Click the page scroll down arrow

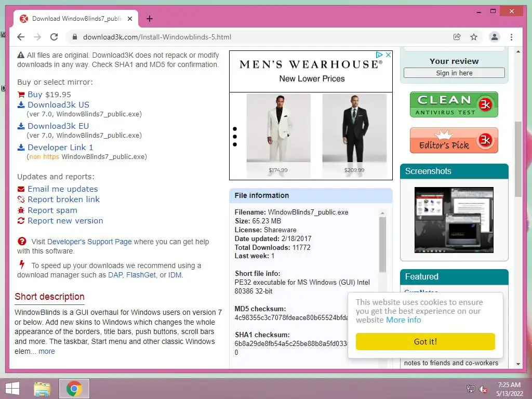pos(518,364)
